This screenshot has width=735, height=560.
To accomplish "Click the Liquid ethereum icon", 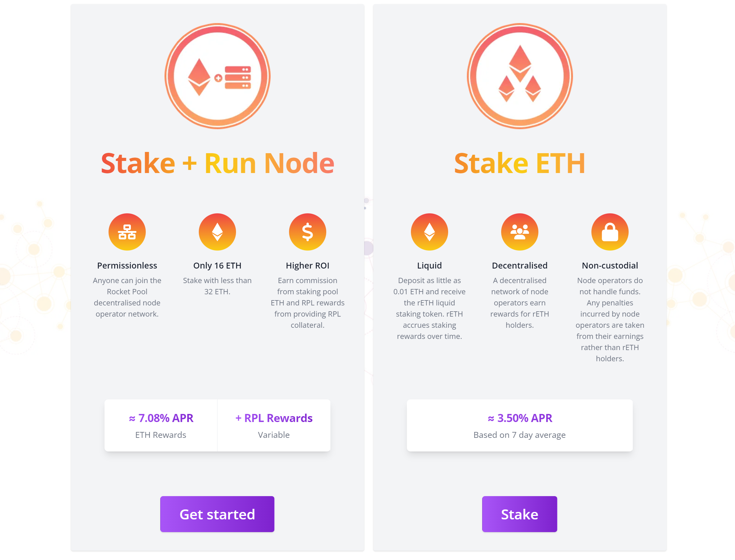I will [429, 232].
